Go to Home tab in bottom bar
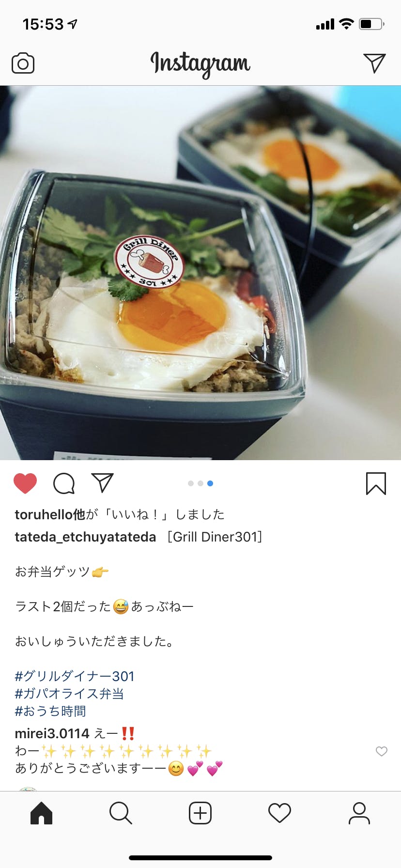Viewport: 401px width, 868px height. click(41, 813)
